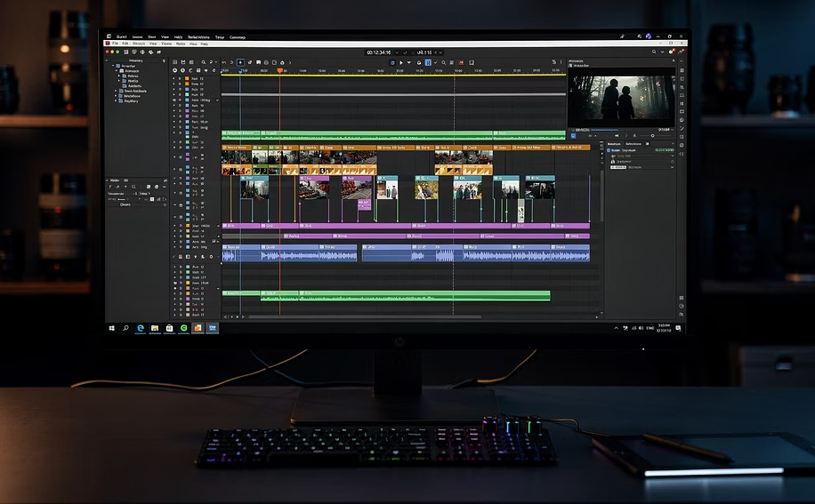Open the notifications icon with the red badge
This screenshot has height=504, width=815.
(672, 52)
